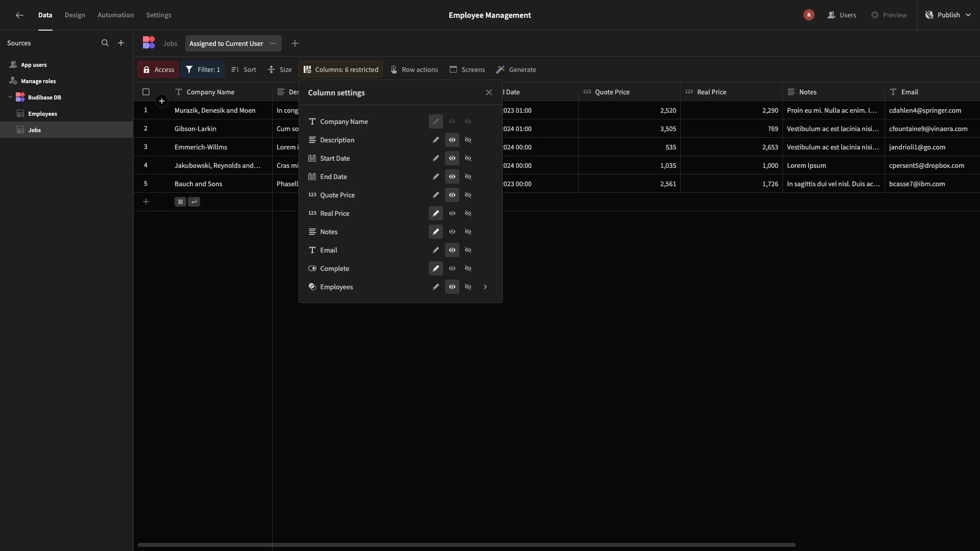980x551 pixels.
Task: Hide the Email column with crossed eye
Action: pos(468,250)
